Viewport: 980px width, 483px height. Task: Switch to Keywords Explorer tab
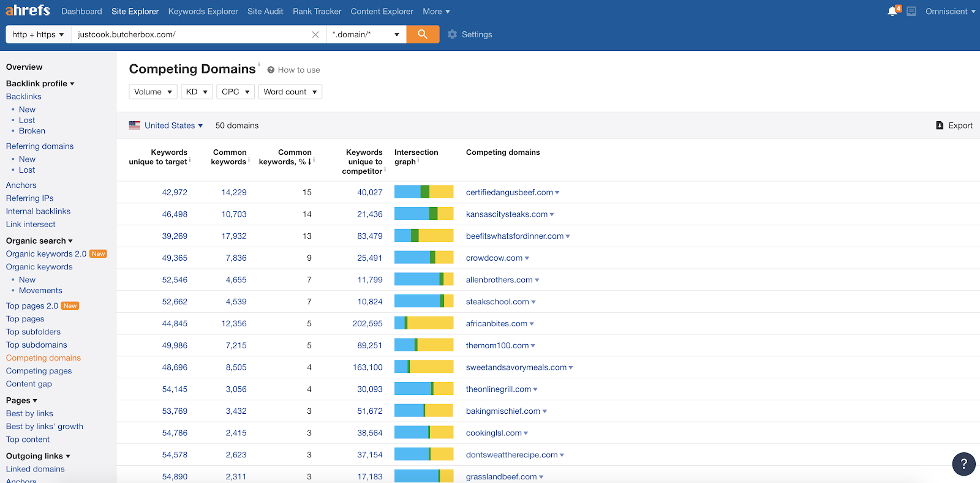click(203, 12)
